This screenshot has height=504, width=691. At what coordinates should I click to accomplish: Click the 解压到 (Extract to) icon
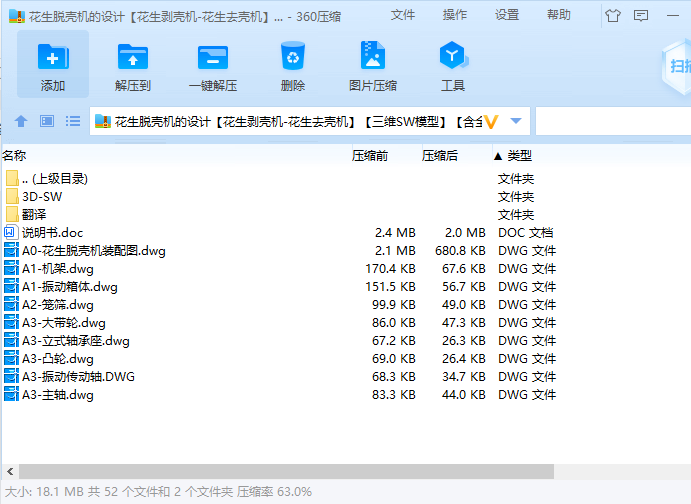(x=133, y=57)
